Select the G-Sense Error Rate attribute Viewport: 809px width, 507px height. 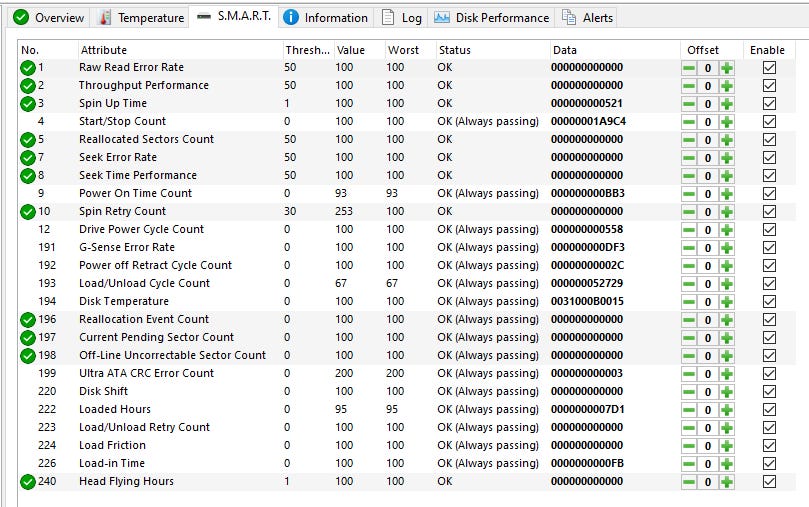127,248
